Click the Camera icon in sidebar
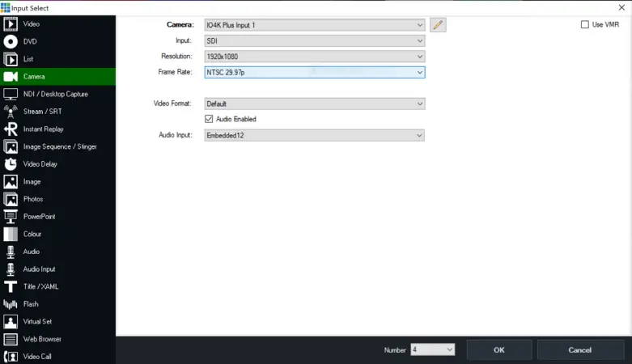Viewport: 632px width, 364px height. click(11, 77)
